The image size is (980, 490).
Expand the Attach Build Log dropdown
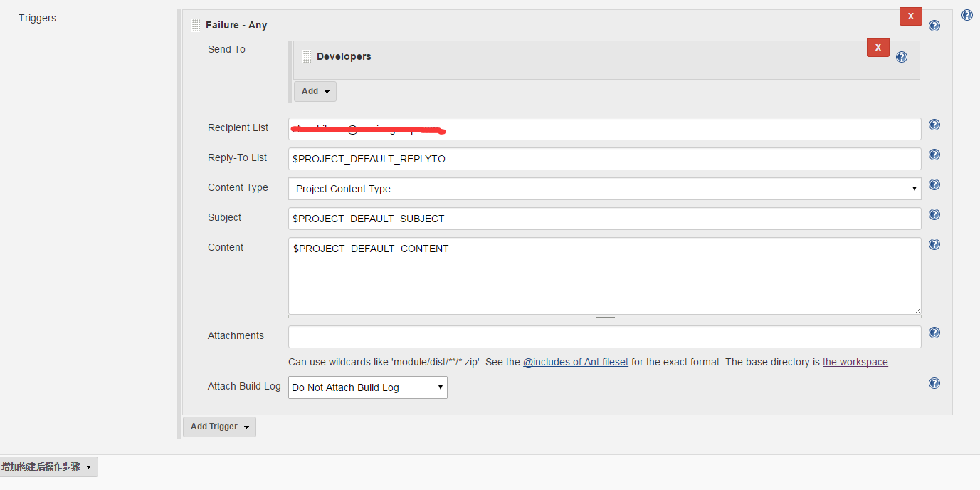tap(367, 387)
